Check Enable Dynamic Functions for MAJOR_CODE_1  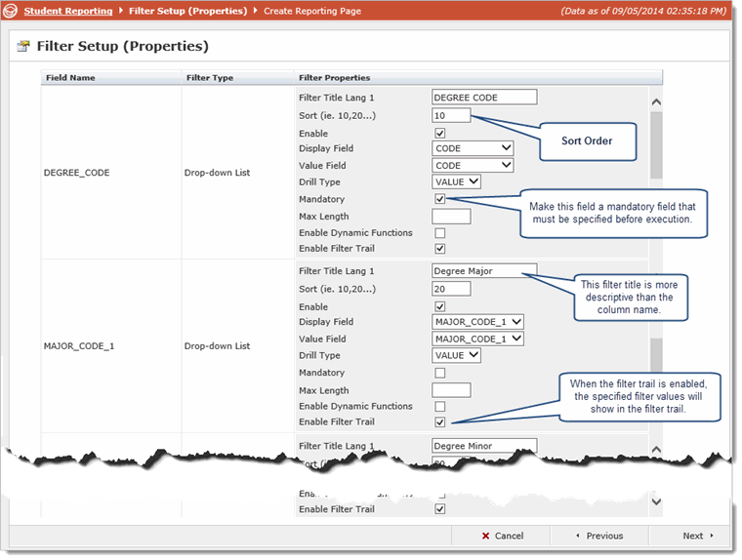click(x=440, y=407)
